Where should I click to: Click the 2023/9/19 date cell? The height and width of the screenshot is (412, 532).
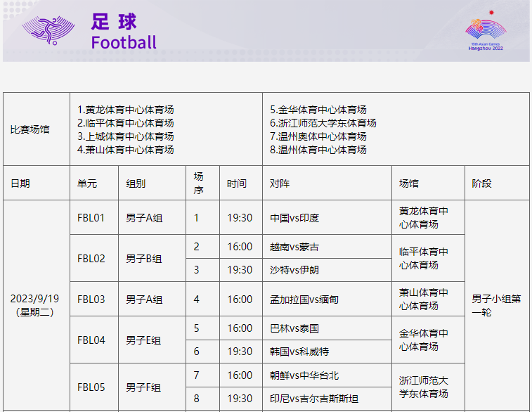37,305
